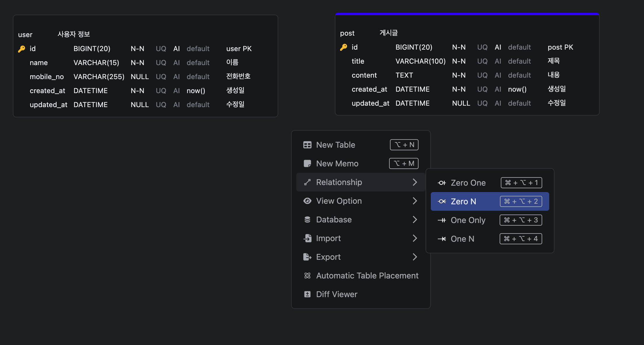This screenshot has height=345, width=644.
Task: Click the New Memo sticky-note icon
Action: click(307, 163)
